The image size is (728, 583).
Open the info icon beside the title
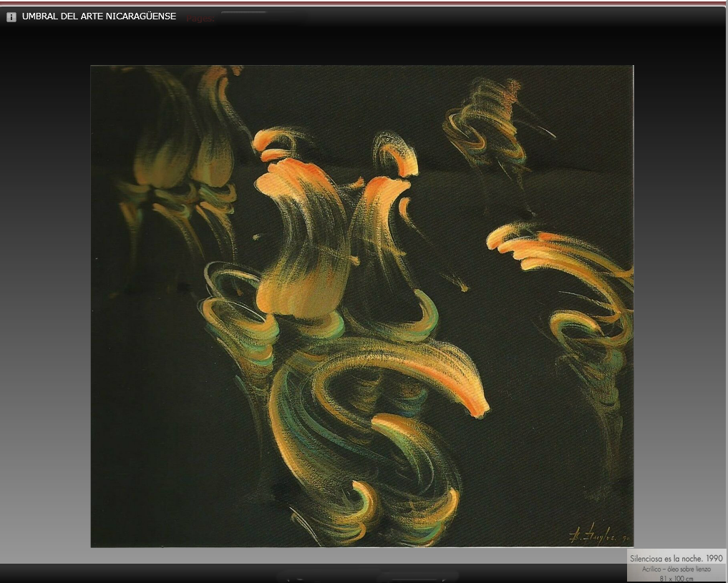11,17
